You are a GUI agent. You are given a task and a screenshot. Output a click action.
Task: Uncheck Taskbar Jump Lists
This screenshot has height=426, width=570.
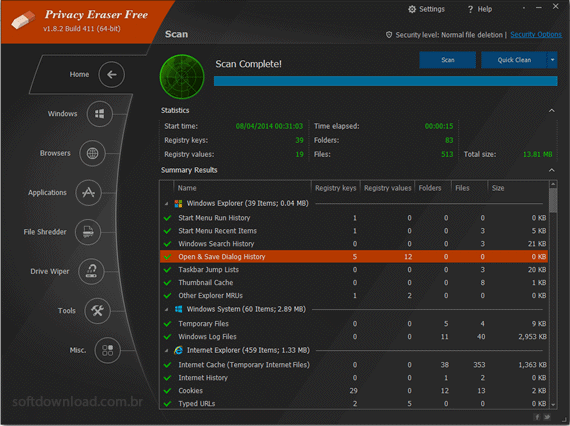[x=168, y=270]
